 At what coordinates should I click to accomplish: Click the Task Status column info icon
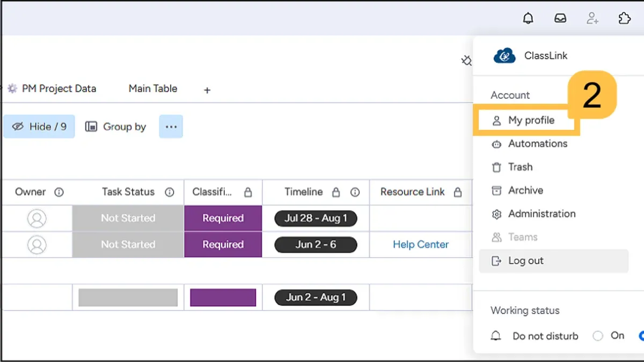pos(170,192)
